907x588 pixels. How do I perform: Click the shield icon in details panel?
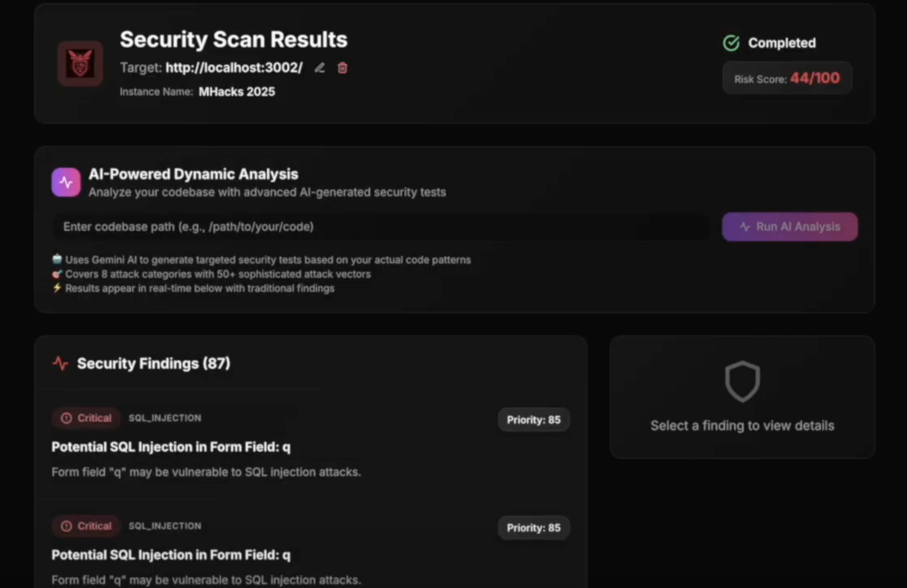(742, 381)
